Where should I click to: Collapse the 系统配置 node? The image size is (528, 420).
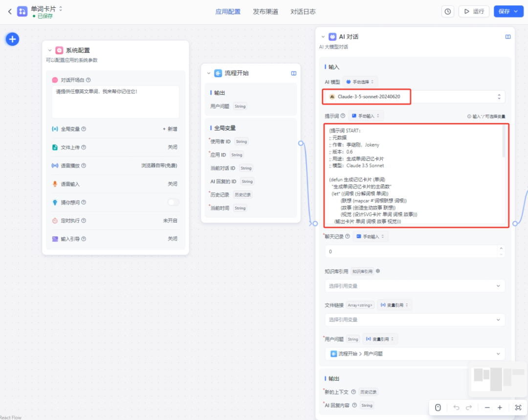(50, 50)
